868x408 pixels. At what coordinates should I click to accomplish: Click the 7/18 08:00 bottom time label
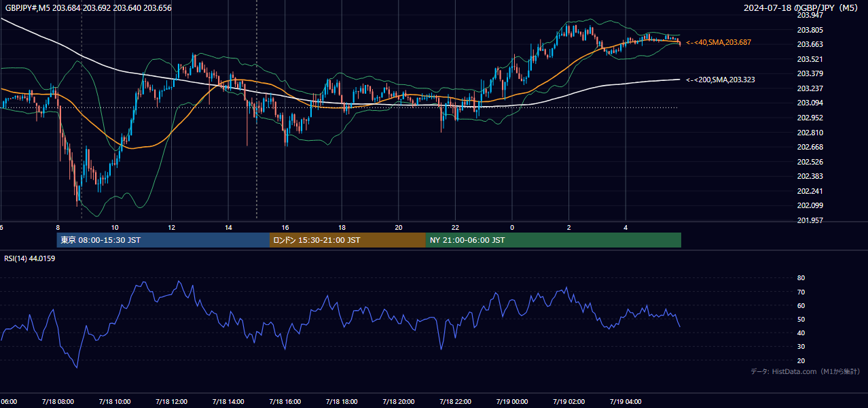tap(57, 401)
